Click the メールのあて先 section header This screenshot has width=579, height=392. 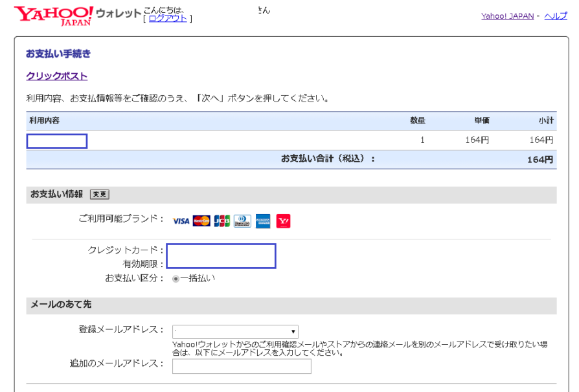pyautogui.click(x=62, y=305)
